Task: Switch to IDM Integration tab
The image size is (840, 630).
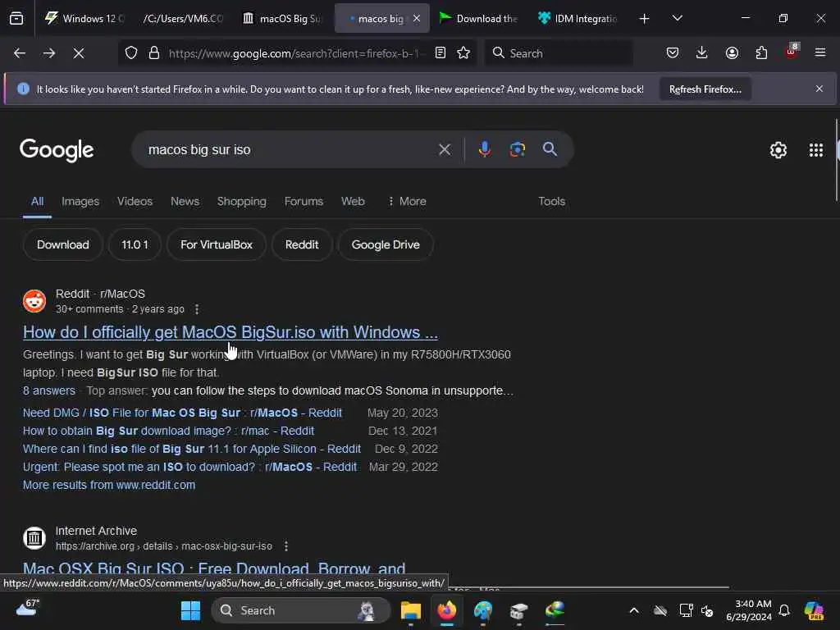Action: point(577,19)
